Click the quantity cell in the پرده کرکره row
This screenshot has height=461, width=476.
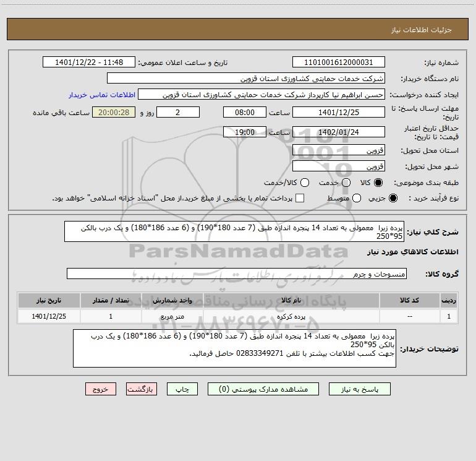click(x=111, y=316)
